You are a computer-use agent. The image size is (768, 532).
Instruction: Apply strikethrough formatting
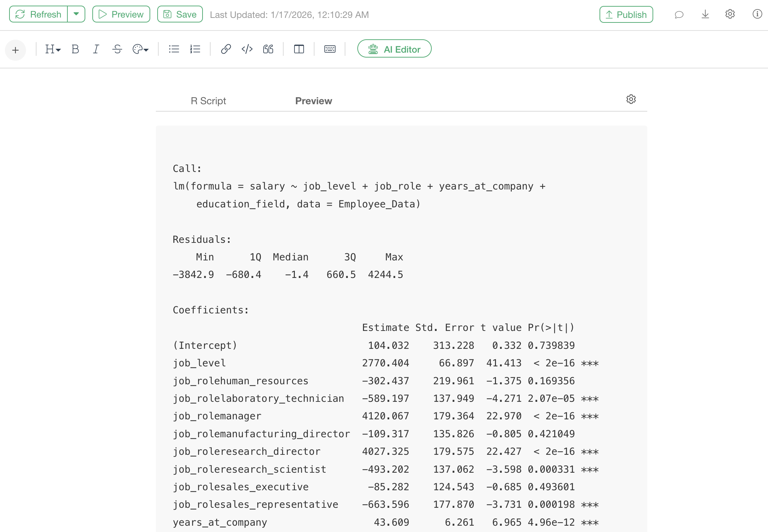click(x=117, y=49)
